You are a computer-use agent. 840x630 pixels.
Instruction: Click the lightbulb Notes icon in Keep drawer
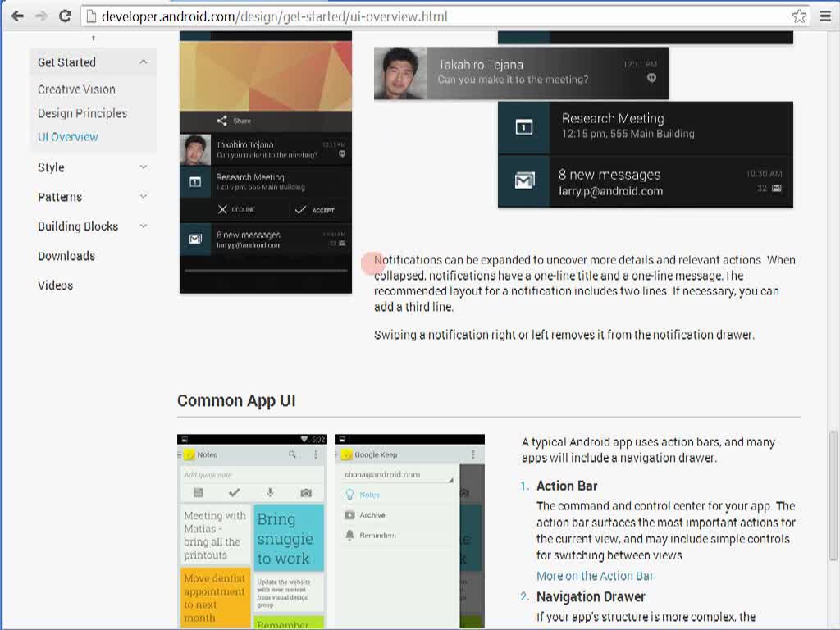pos(349,495)
